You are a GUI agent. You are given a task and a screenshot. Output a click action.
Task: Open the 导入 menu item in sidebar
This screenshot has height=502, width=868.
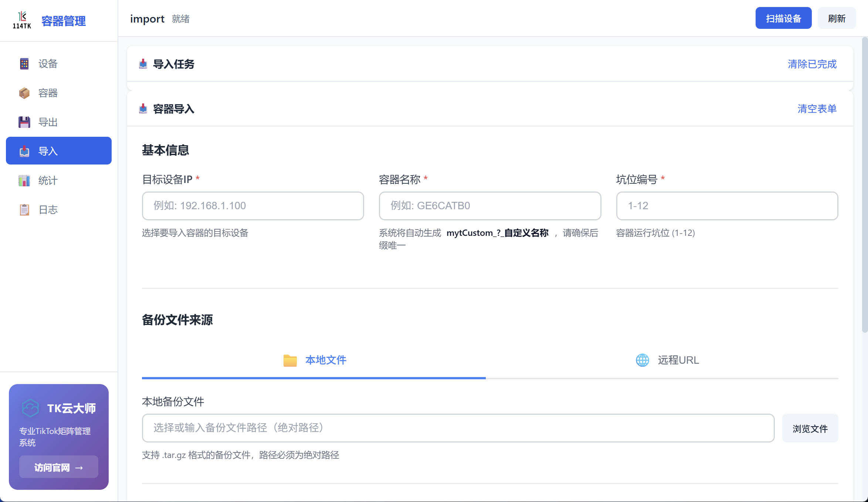tap(59, 151)
